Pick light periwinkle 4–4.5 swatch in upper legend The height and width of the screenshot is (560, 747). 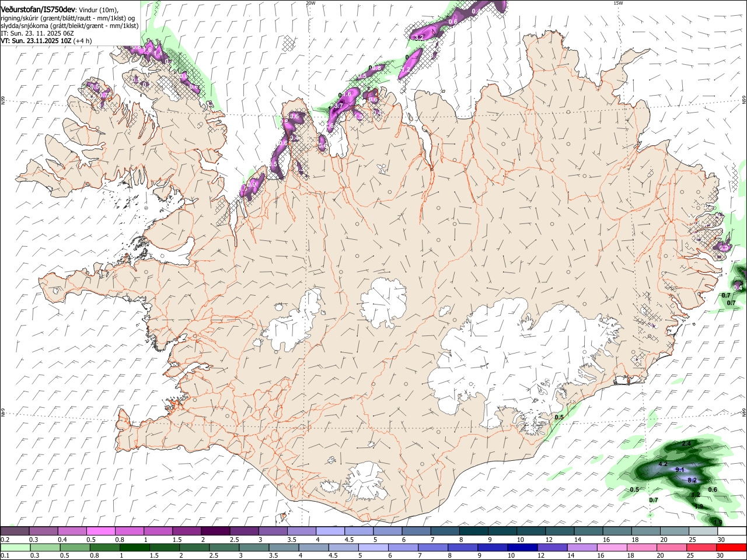coord(330,531)
